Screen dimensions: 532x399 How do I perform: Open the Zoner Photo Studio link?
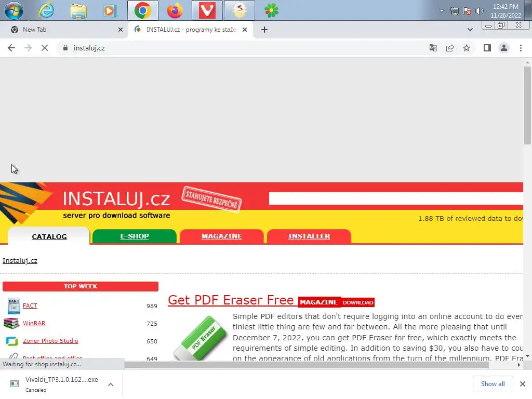click(50, 341)
